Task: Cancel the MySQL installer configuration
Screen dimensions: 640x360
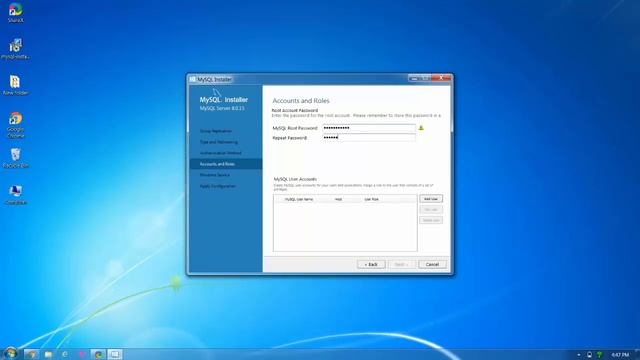Action: [x=432, y=264]
